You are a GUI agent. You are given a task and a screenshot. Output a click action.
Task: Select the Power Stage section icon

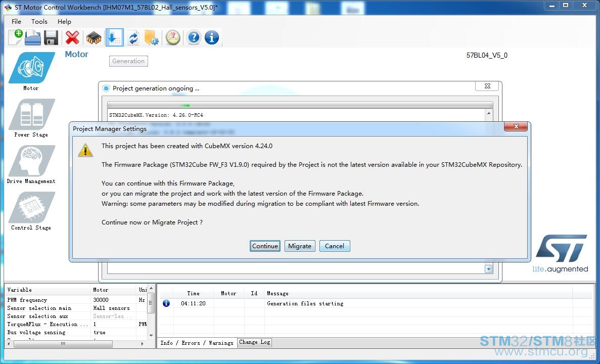pos(31,114)
